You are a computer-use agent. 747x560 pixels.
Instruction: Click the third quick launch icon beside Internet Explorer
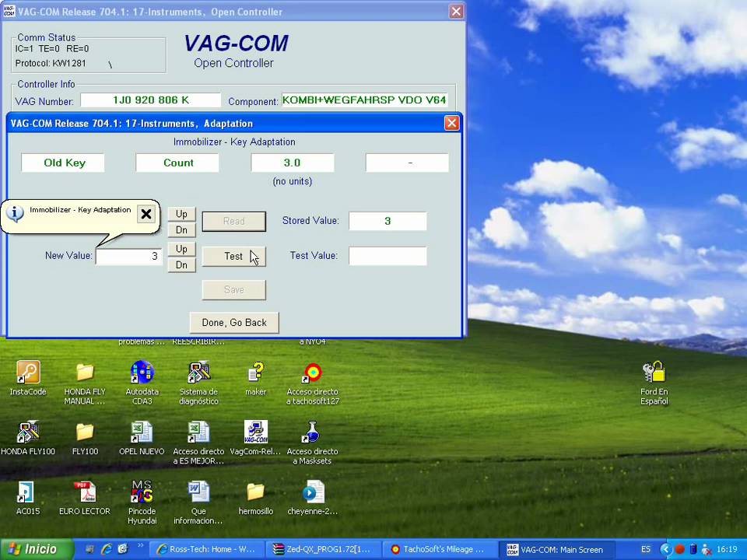tap(122, 549)
